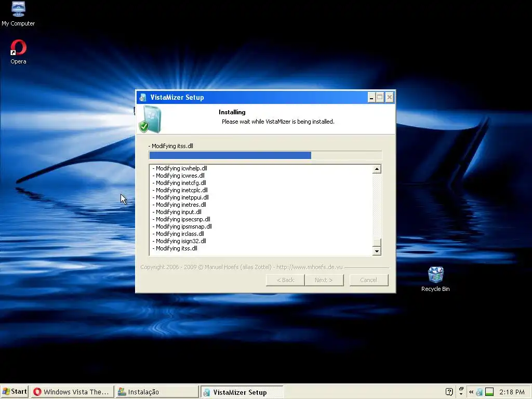The height and width of the screenshot is (399, 532).
Task: Select the 'Modifying irclass.dll' log line
Action: [x=178, y=234]
